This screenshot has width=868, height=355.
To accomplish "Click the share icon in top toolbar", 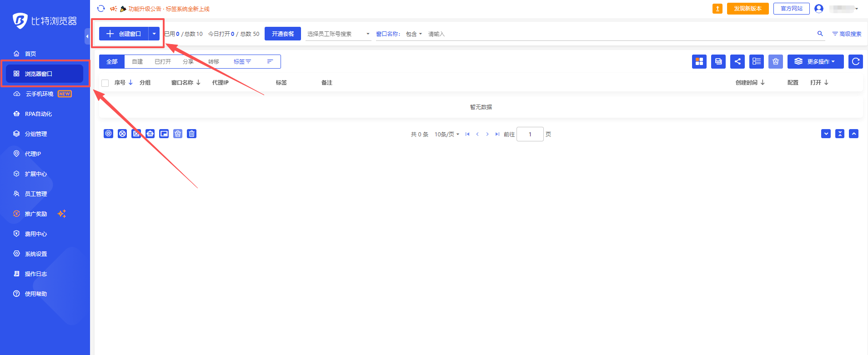I will (738, 61).
